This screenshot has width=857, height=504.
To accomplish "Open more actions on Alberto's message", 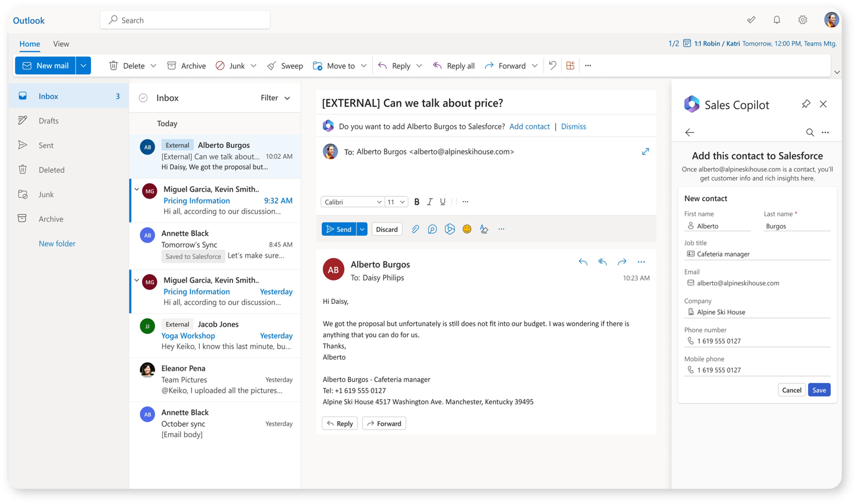I will 642,262.
